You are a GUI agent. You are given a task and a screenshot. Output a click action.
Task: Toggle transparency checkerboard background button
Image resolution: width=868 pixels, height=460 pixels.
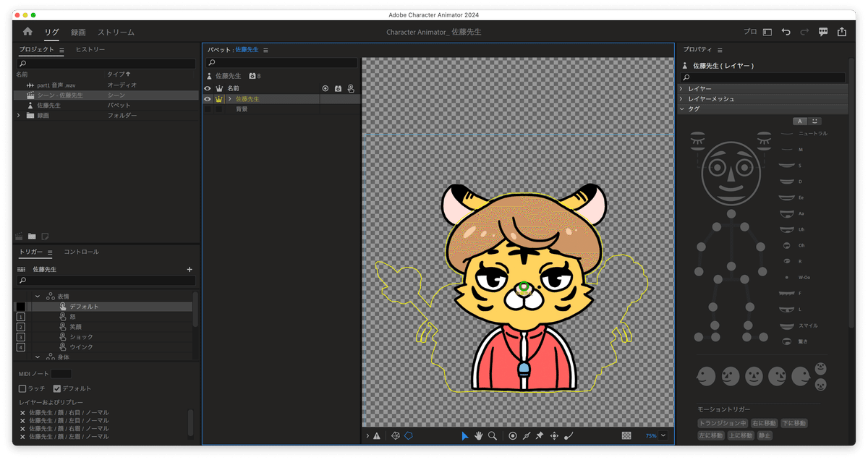[626, 436]
